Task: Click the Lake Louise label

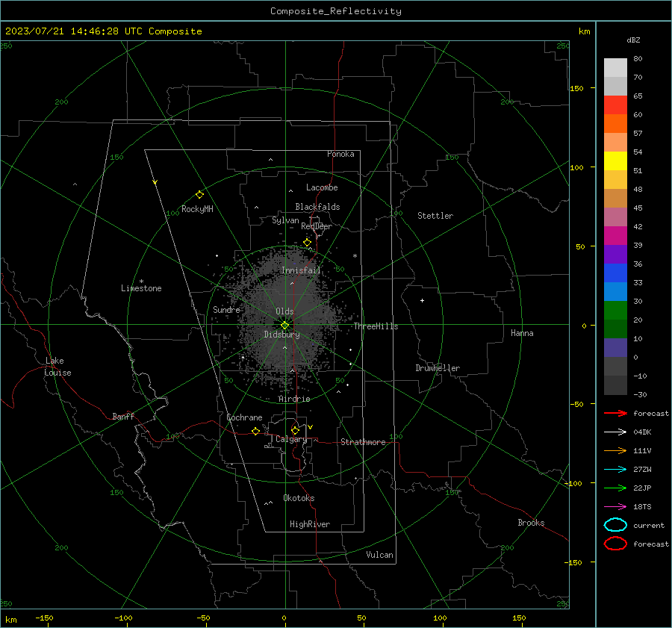Action: point(57,367)
